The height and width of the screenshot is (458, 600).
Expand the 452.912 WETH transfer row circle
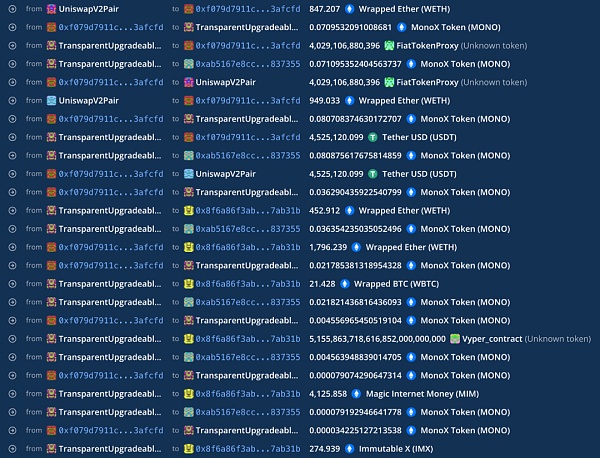click(x=12, y=210)
